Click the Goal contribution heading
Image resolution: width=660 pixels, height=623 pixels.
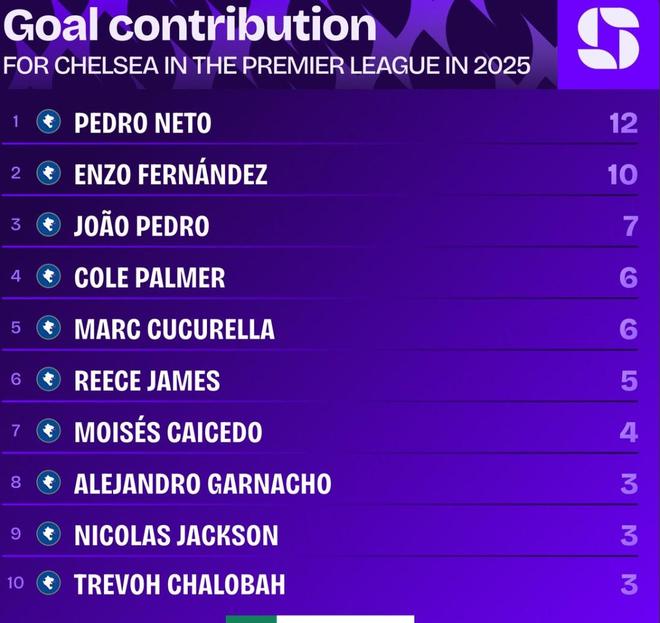pos(190,25)
